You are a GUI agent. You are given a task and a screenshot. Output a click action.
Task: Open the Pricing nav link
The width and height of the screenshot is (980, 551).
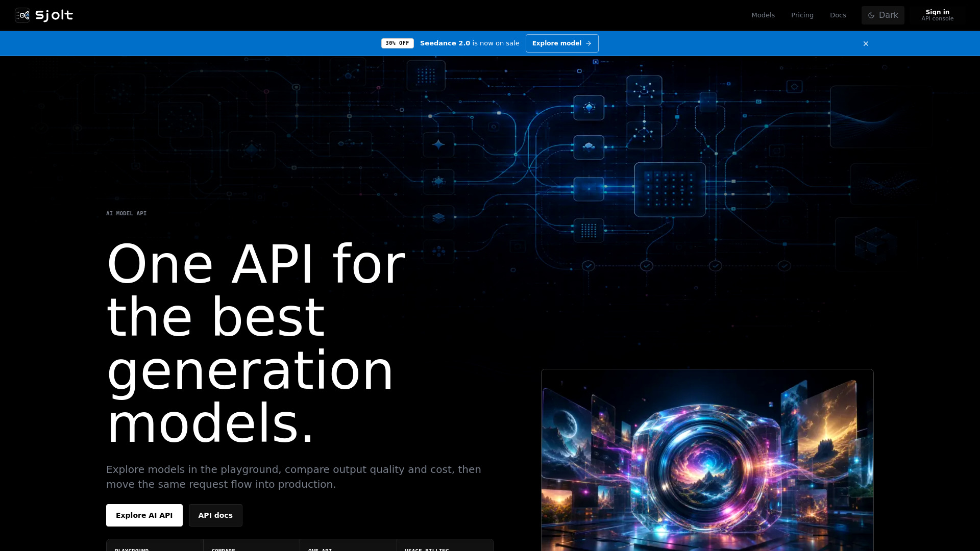coord(802,15)
